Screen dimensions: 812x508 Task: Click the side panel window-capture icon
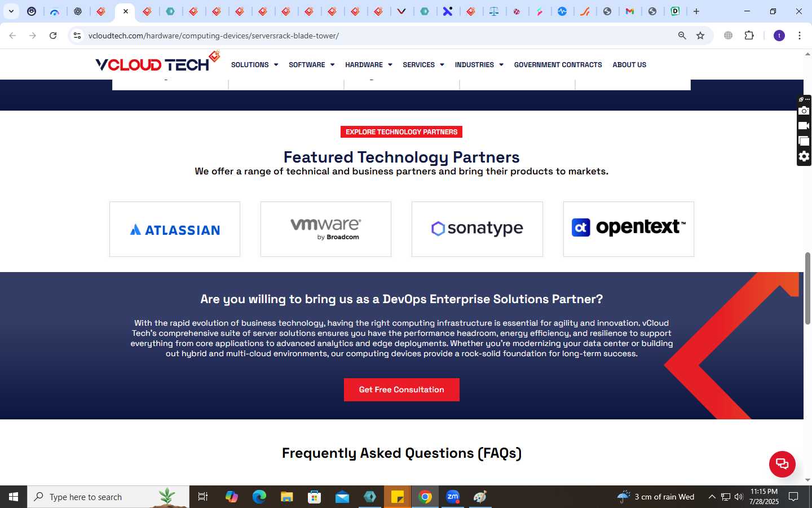(x=804, y=141)
